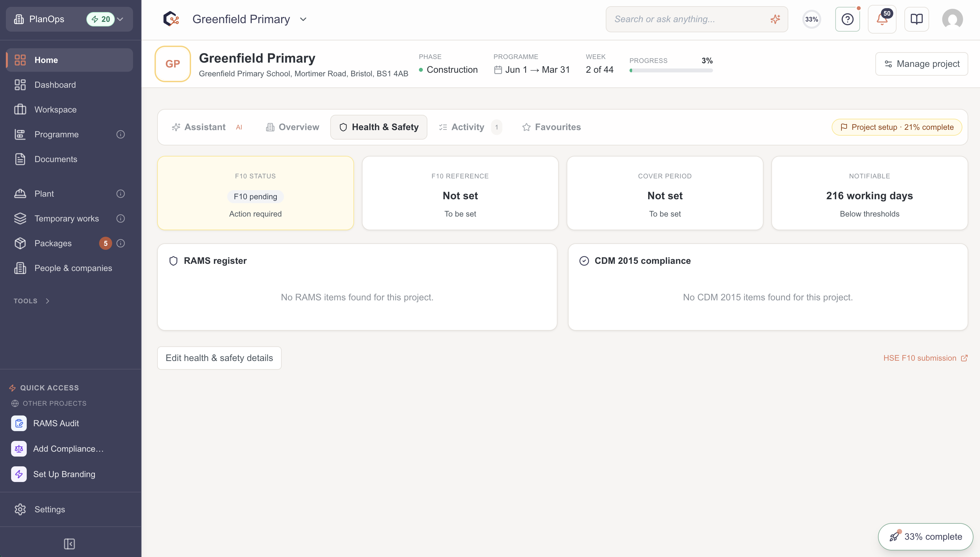Click the 2 of 44 week value

click(600, 70)
